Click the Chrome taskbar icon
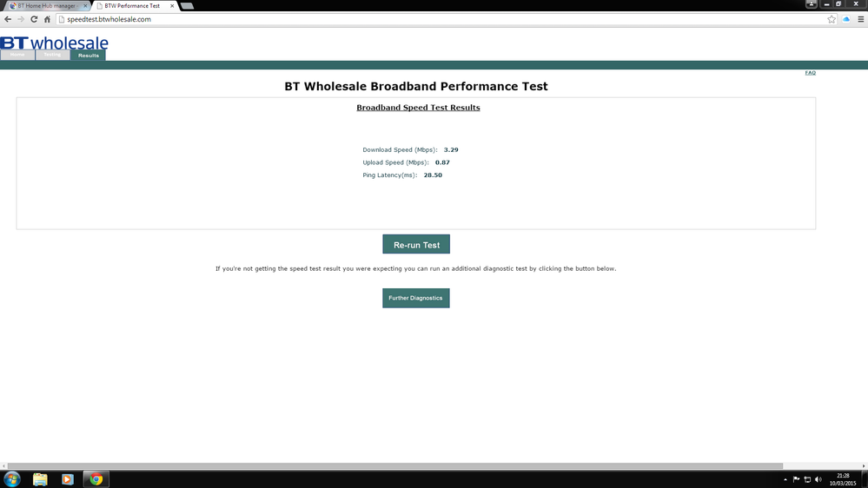868x488 pixels. (96, 479)
